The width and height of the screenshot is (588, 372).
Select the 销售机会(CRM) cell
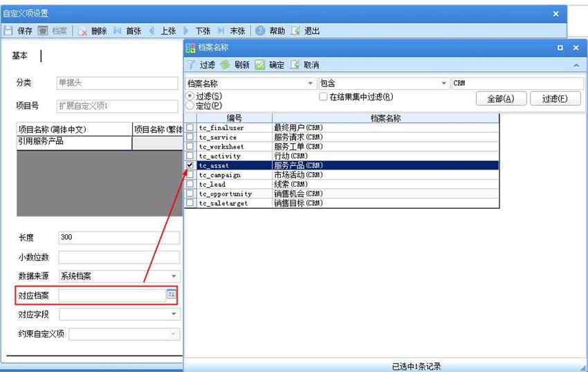point(386,194)
